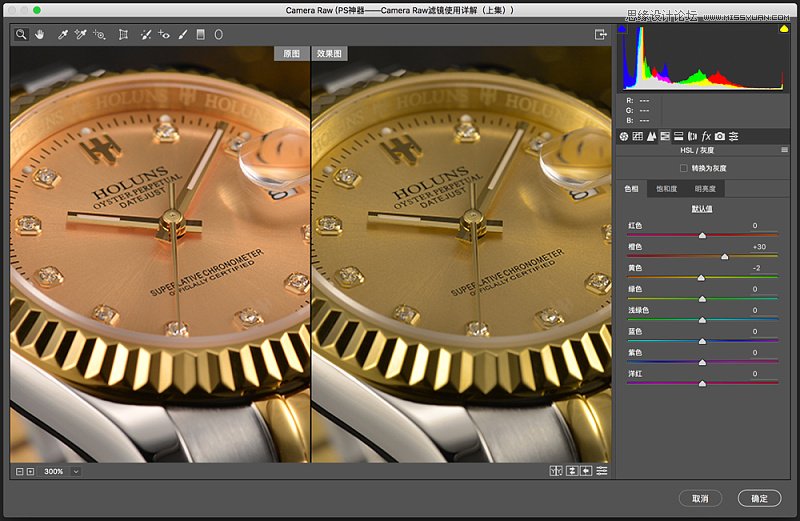This screenshot has width=800, height=521.
Task: Open the HSL panel flyout menu
Action: click(784, 150)
